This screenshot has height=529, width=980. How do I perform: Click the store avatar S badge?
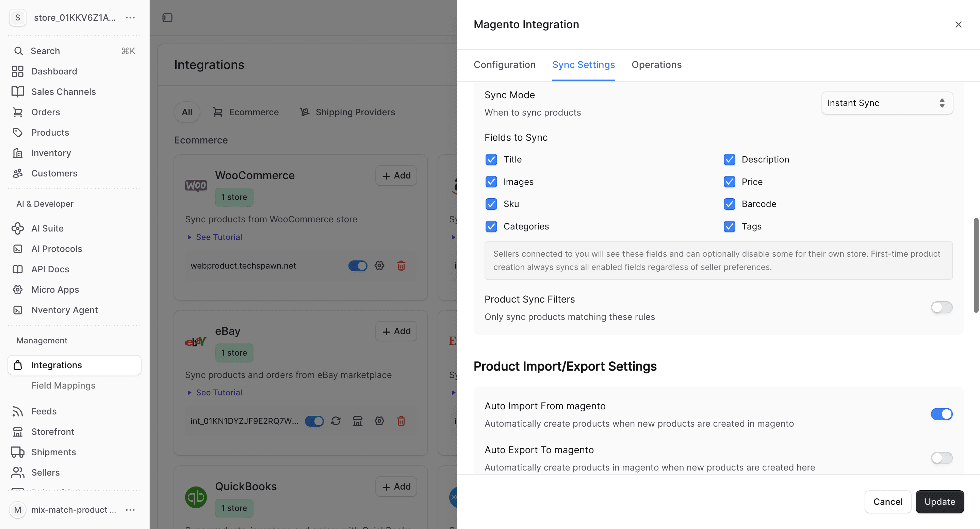17,17
